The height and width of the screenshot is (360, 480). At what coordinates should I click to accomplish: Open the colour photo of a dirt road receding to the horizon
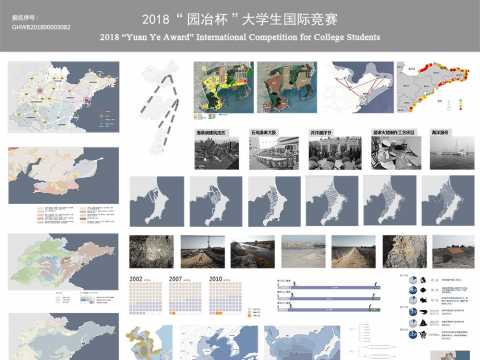pyautogui.click(x=354, y=252)
